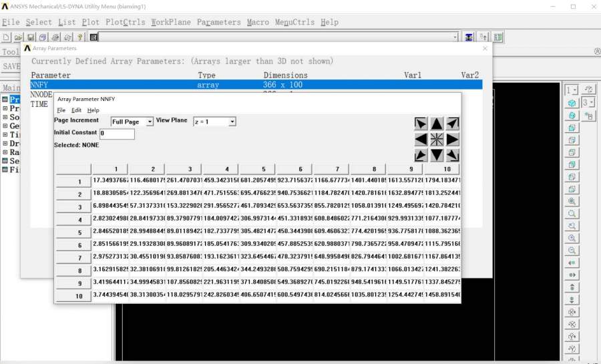
Task: Open File menu in Array Parameter NNFY
Action: click(x=61, y=110)
